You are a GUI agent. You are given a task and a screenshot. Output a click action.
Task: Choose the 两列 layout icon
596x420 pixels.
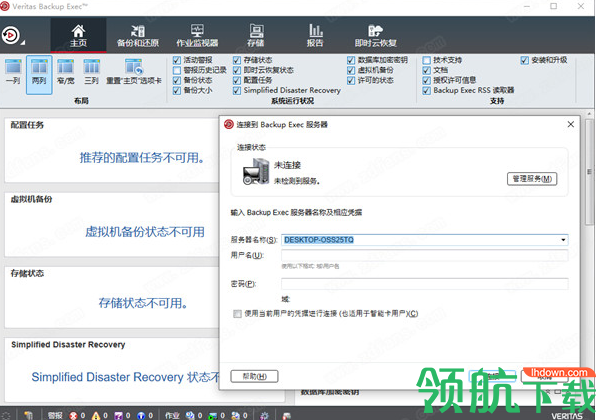tap(39, 74)
